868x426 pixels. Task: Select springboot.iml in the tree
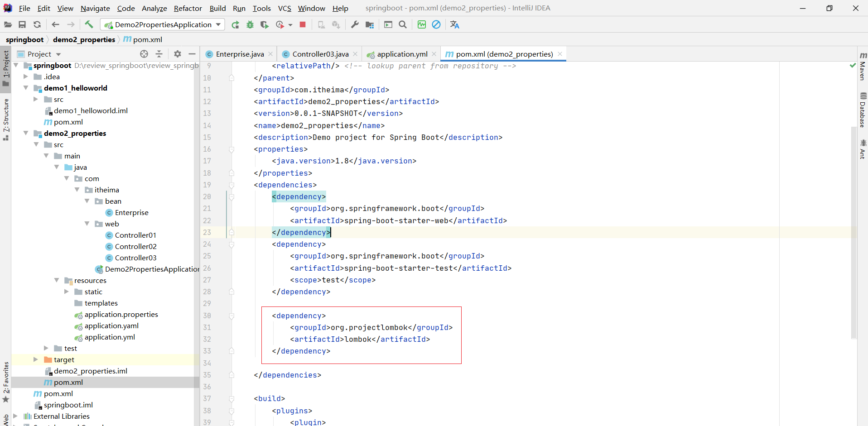coord(68,405)
